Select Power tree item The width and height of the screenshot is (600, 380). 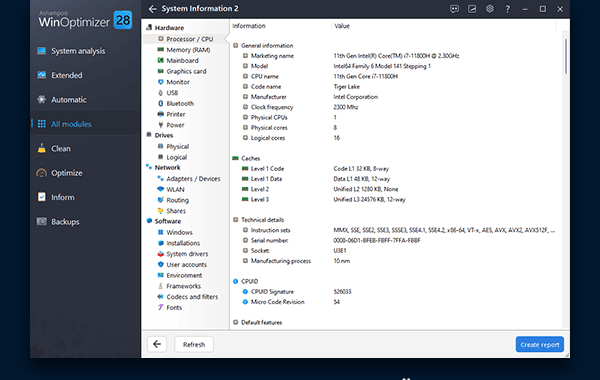pyautogui.click(x=175, y=125)
